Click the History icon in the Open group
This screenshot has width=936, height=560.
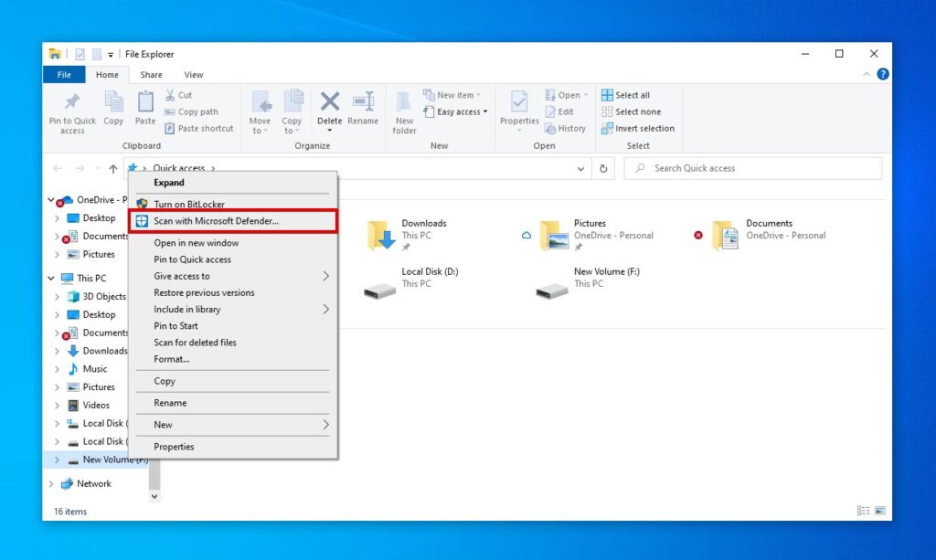(566, 129)
